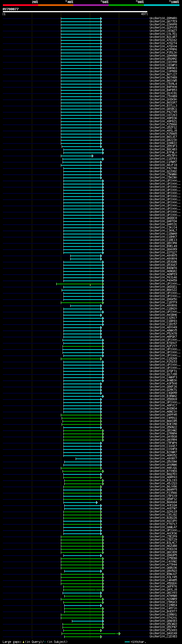Open hit UniRef100_B3TLL3
Viewport: 182px width, 644px height.
click(163, 106)
